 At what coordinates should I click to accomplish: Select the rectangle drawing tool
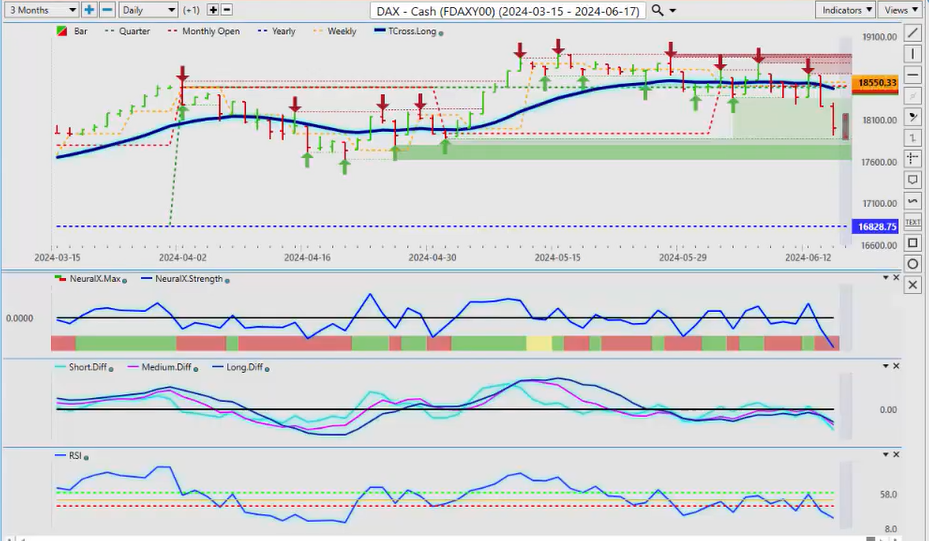coord(912,243)
